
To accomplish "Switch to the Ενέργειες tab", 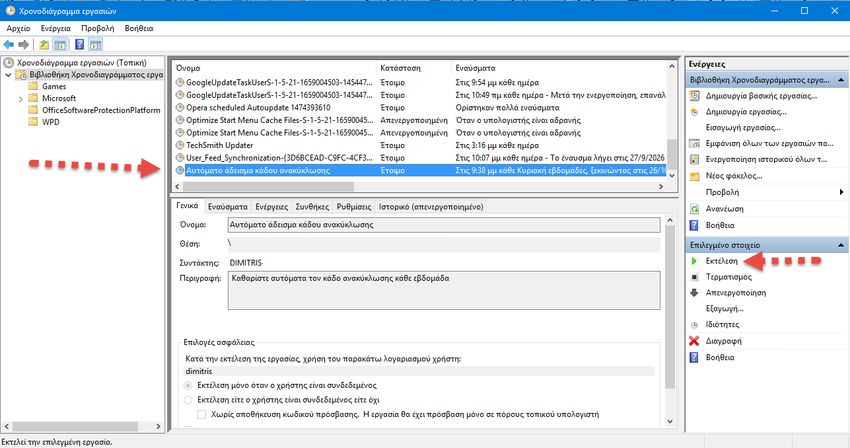I will [272, 207].
